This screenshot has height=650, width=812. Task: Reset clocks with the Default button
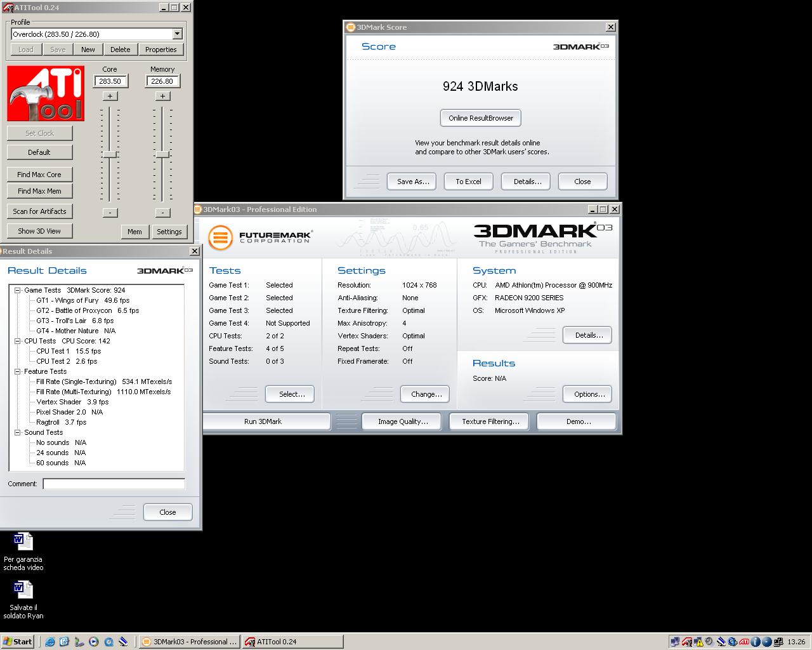pos(39,152)
